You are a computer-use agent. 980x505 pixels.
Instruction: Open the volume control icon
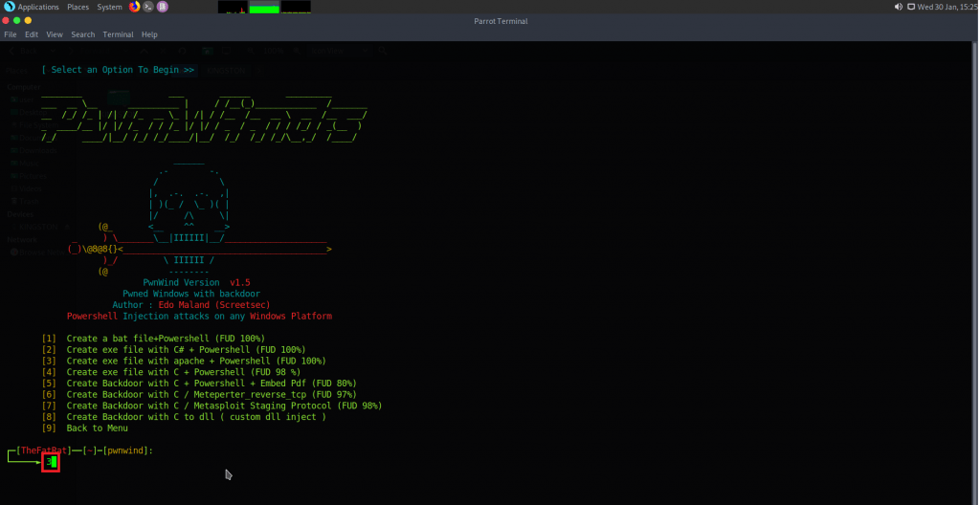point(898,7)
